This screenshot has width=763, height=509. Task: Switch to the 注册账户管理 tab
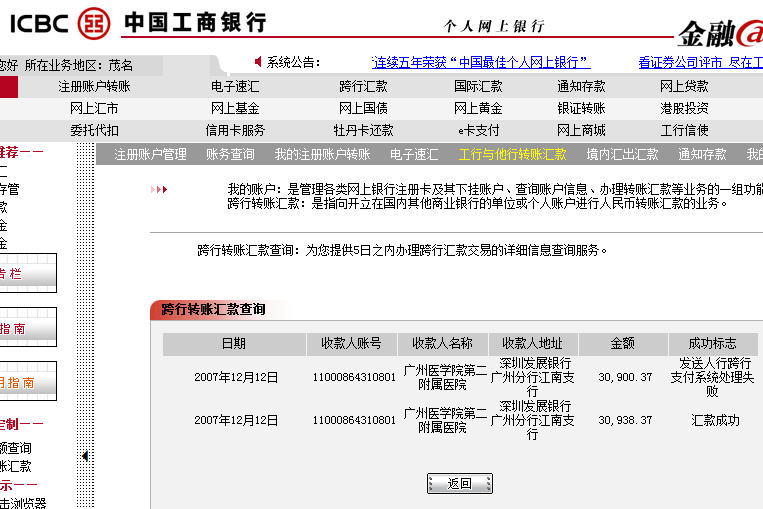(x=150, y=154)
